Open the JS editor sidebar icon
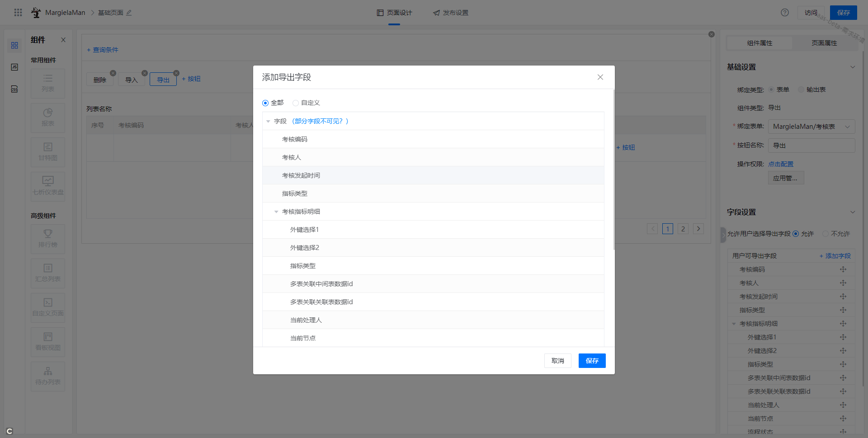The height and width of the screenshot is (438, 868). tap(14, 67)
